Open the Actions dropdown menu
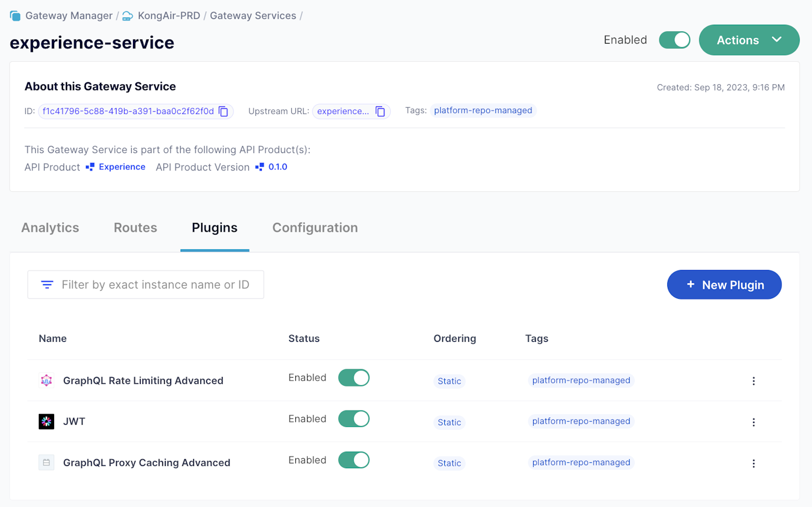The height and width of the screenshot is (507, 812). (749, 39)
